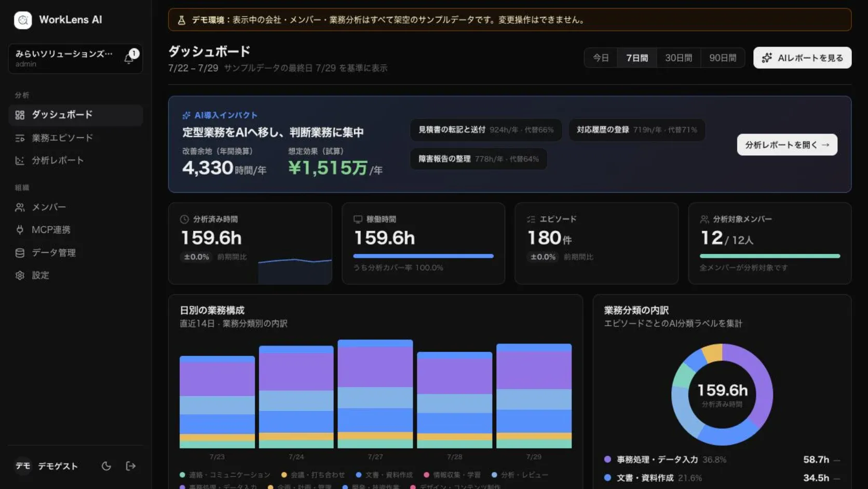Click the WorkLens AI logo icon
Image resolution: width=868 pixels, height=489 pixels.
click(23, 20)
